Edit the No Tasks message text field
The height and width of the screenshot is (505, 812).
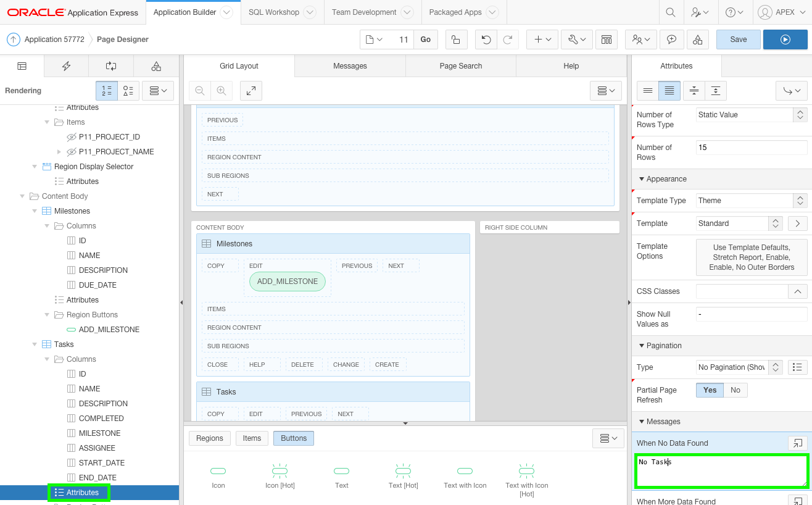click(x=721, y=470)
